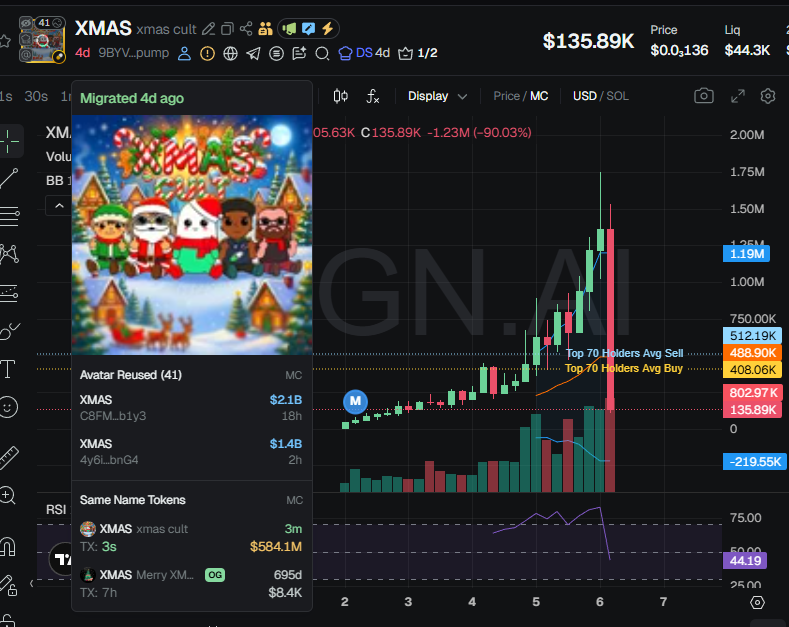Click the large XMAS cult avatar image
Image resolution: width=789 pixels, height=627 pixels.
click(192, 234)
